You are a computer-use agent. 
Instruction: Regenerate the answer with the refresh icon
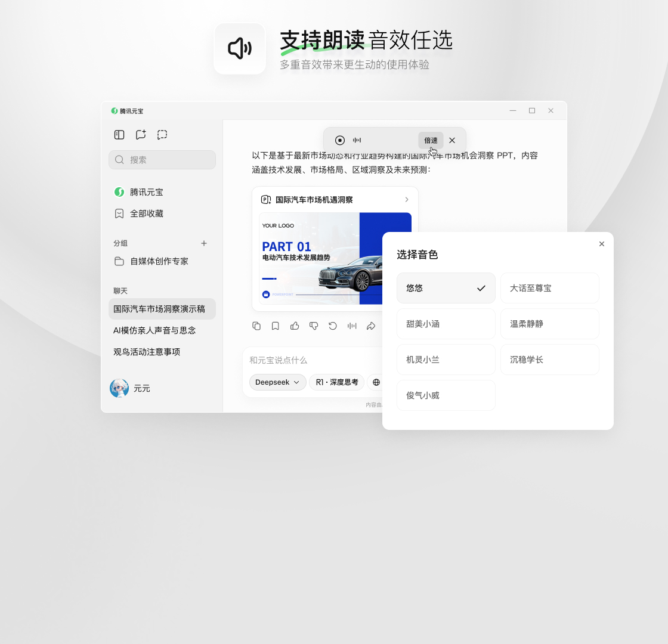coord(333,326)
